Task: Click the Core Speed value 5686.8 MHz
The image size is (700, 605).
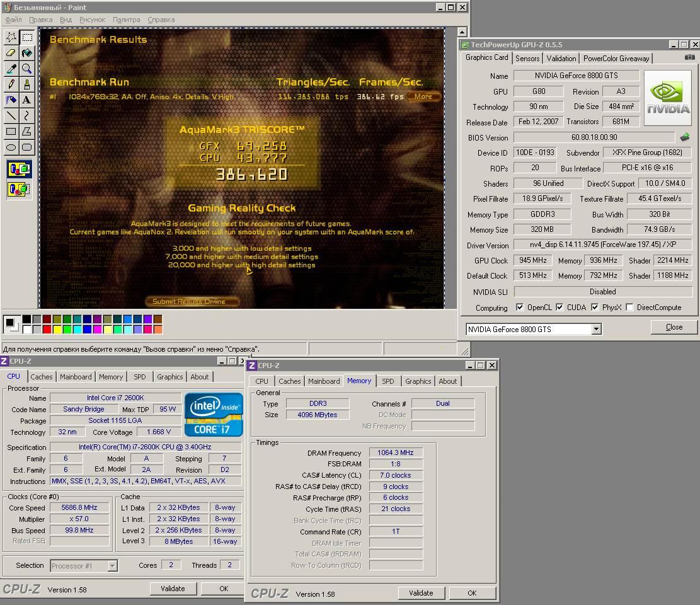Action: click(x=79, y=508)
